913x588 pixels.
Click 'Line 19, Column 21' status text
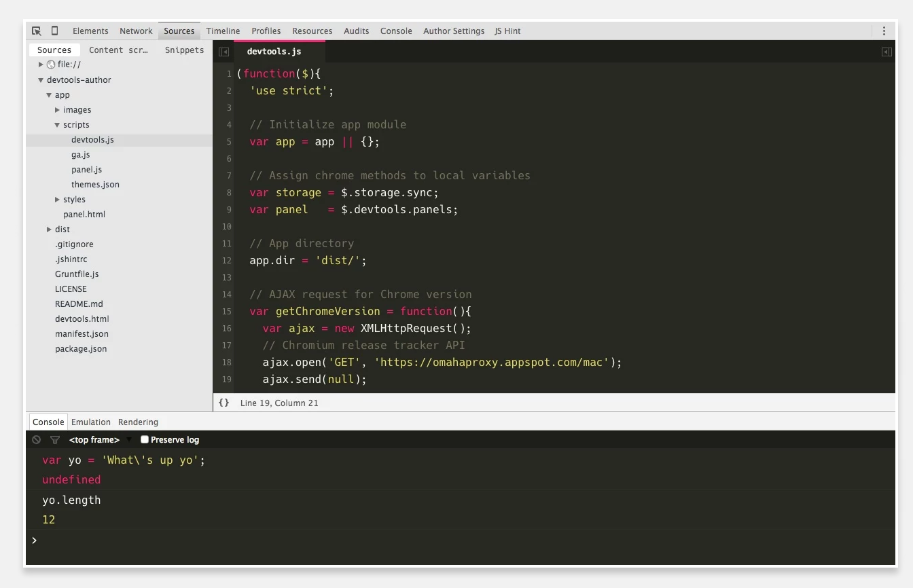click(279, 403)
